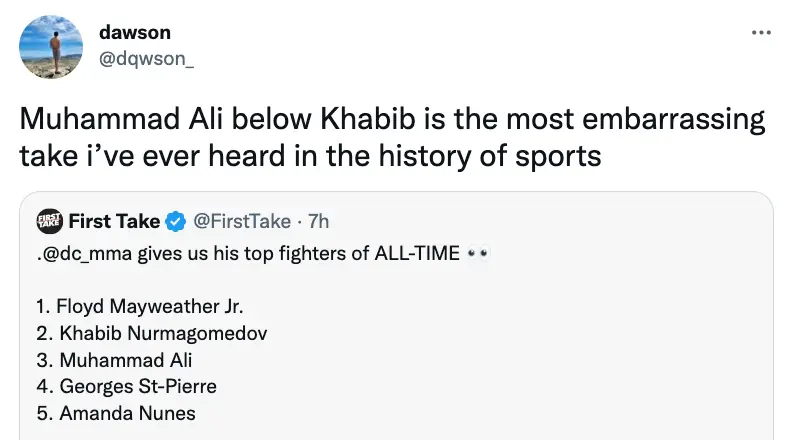Click the "dawson" display name
The height and width of the screenshot is (440, 792).
(x=135, y=32)
